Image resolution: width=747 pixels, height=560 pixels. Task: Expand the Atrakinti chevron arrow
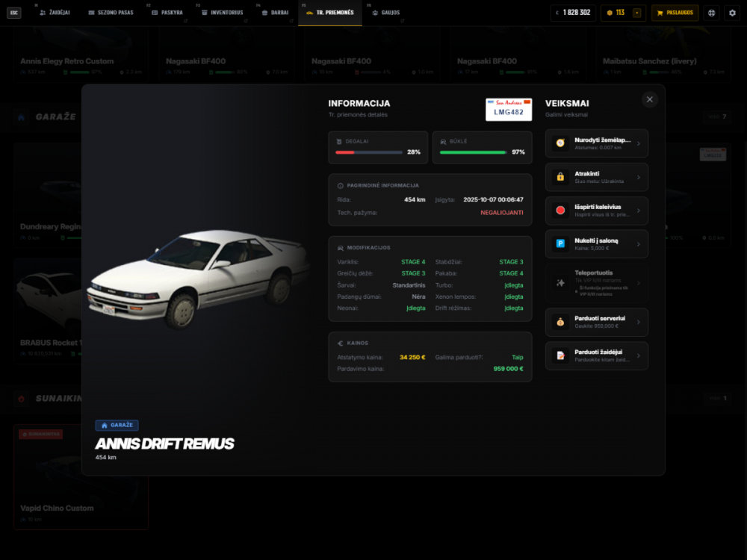tap(639, 177)
